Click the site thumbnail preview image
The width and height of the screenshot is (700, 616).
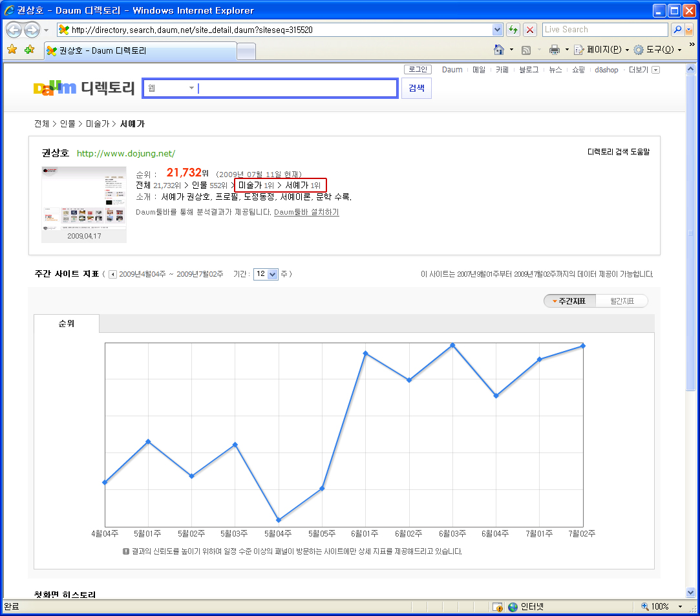[84, 198]
